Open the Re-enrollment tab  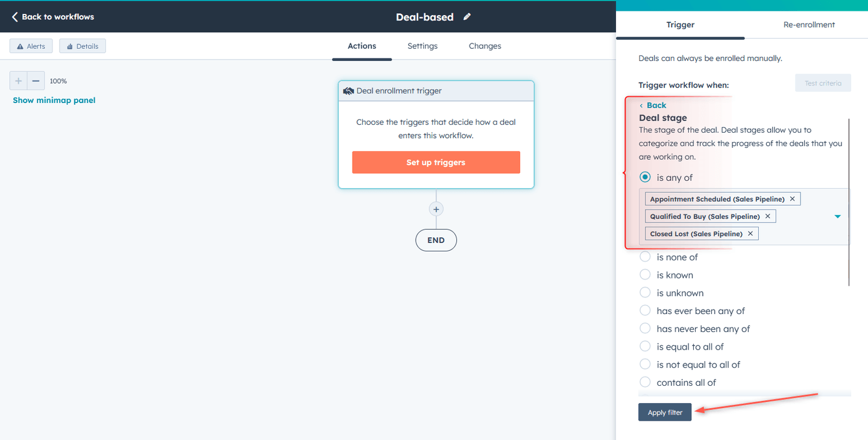click(x=809, y=25)
